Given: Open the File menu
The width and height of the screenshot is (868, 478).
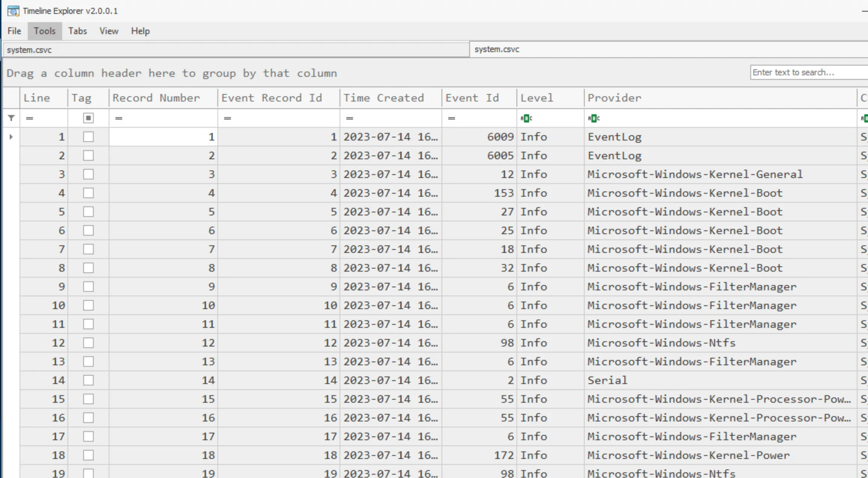Looking at the screenshot, I should (x=14, y=31).
